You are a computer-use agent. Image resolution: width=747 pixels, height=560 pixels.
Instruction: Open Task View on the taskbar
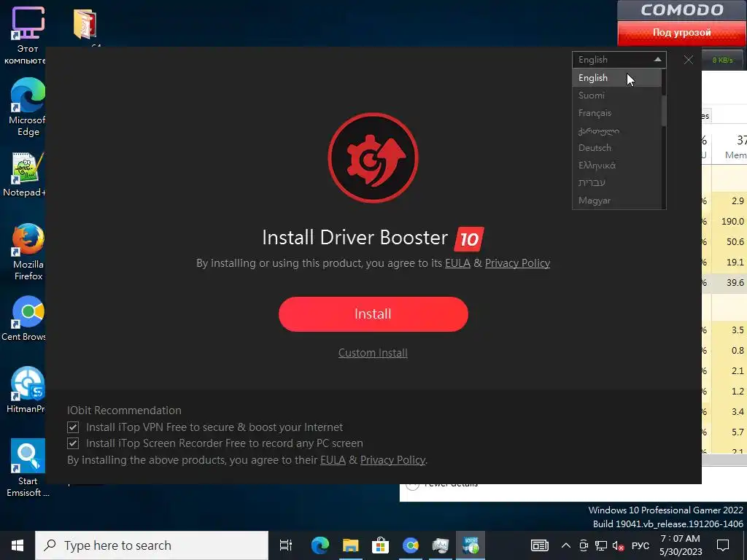pyautogui.click(x=286, y=545)
